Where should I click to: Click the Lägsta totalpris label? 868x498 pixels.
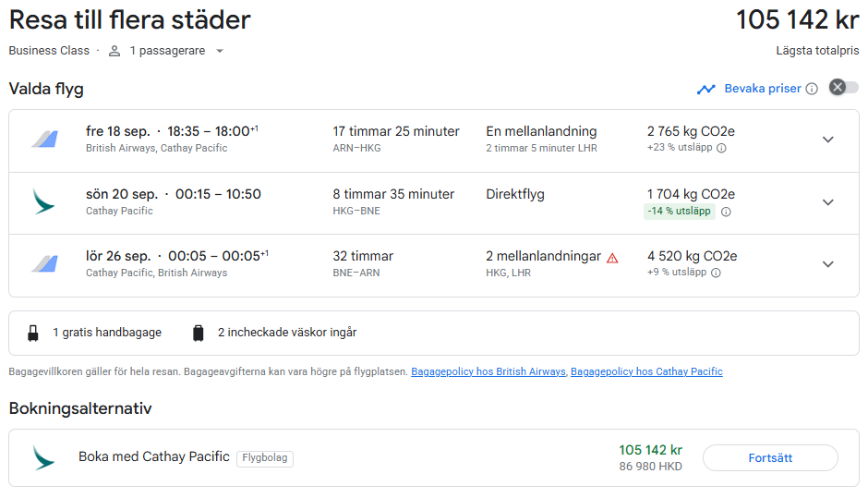pos(817,51)
